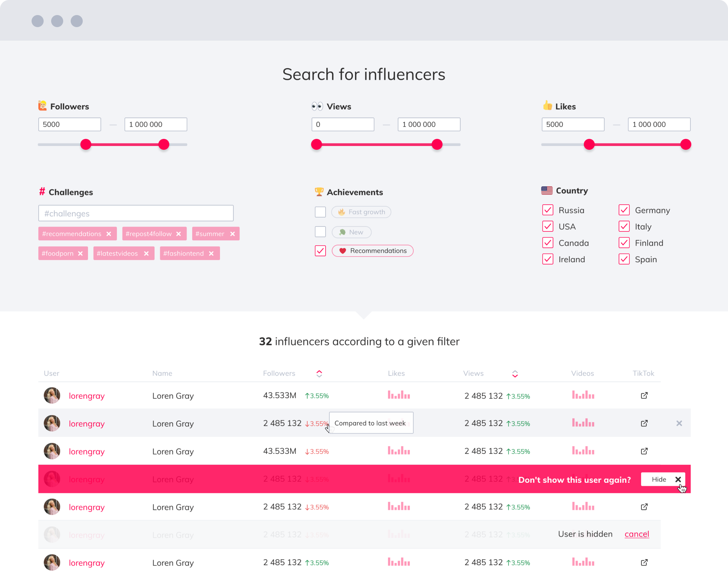The image size is (728, 587).
Task: Click the Videos column header
Action: [x=582, y=373]
